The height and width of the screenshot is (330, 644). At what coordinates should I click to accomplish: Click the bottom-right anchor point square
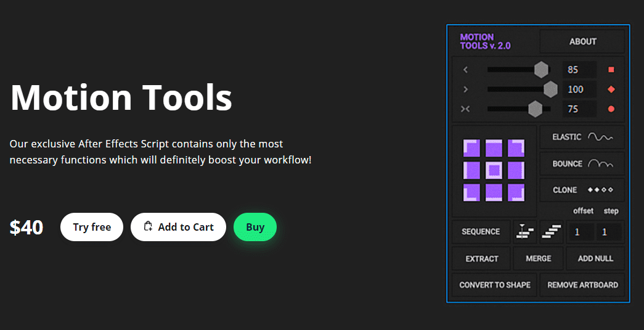tap(516, 192)
